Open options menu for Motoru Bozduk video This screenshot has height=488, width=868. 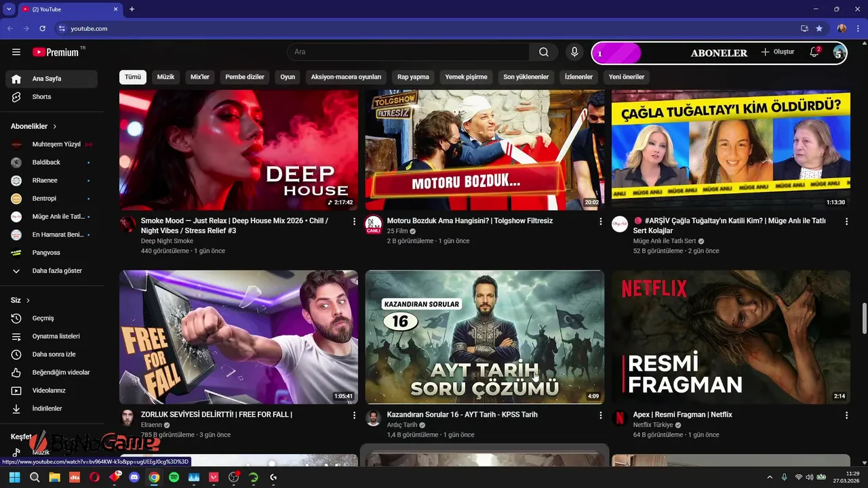pos(600,222)
